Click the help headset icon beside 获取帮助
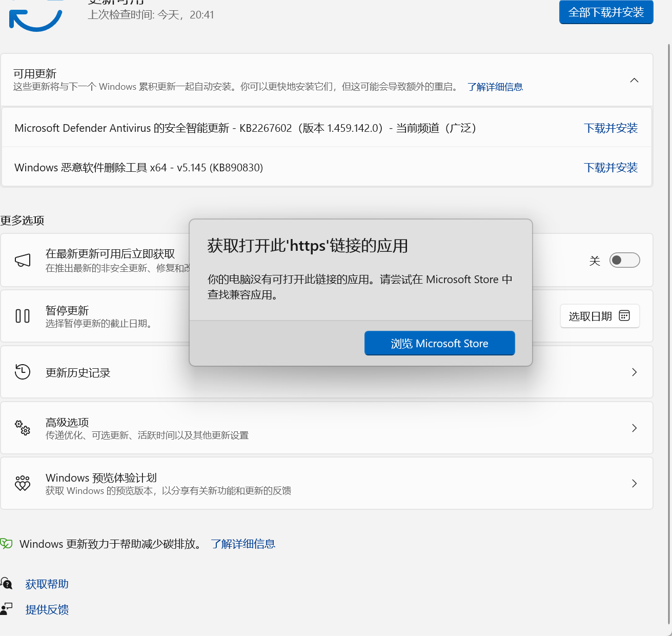Image resolution: width=672 pixels, height=636 pixels. (6, 583)
